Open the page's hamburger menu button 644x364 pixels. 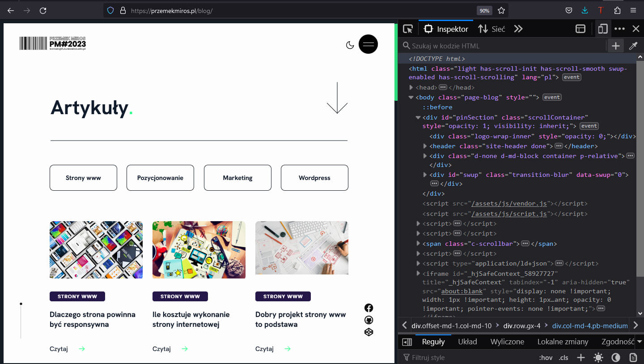(368, 44)
